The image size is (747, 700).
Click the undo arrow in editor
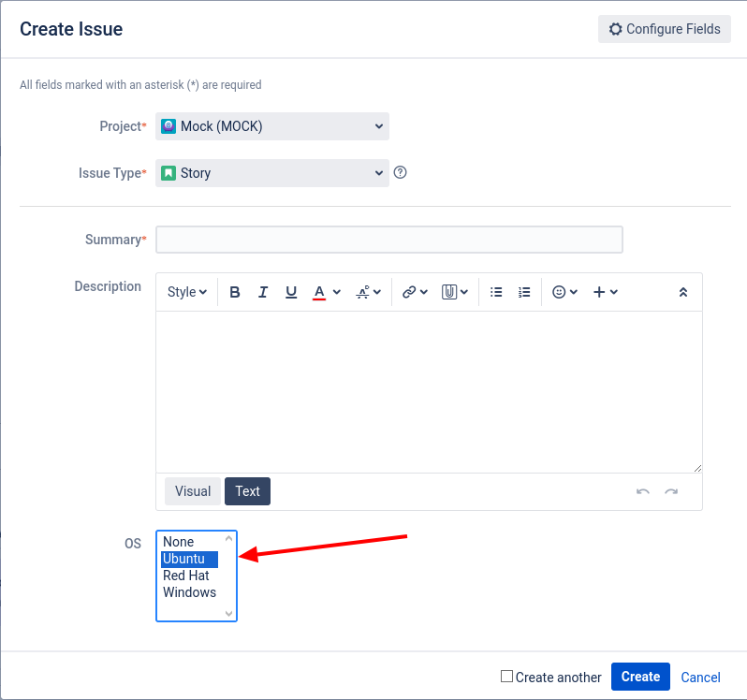(643, 491)
